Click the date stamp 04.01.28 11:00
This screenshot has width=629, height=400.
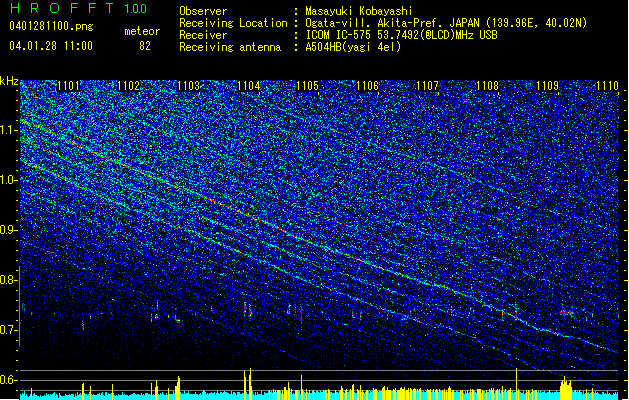coord(51,46)
